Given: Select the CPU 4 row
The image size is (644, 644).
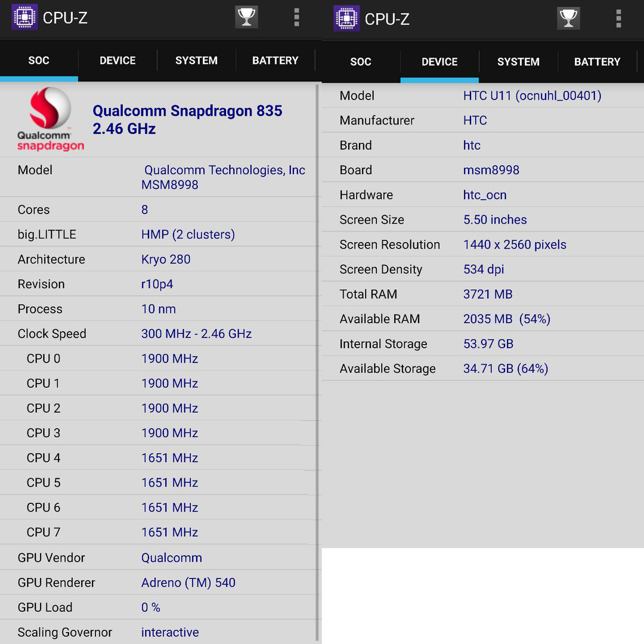Looking at the screenshot, I should click(158, 457).
